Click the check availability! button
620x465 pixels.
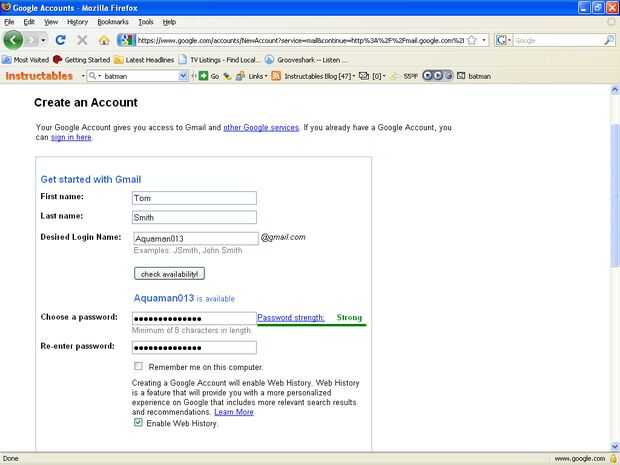click(169, 274)
